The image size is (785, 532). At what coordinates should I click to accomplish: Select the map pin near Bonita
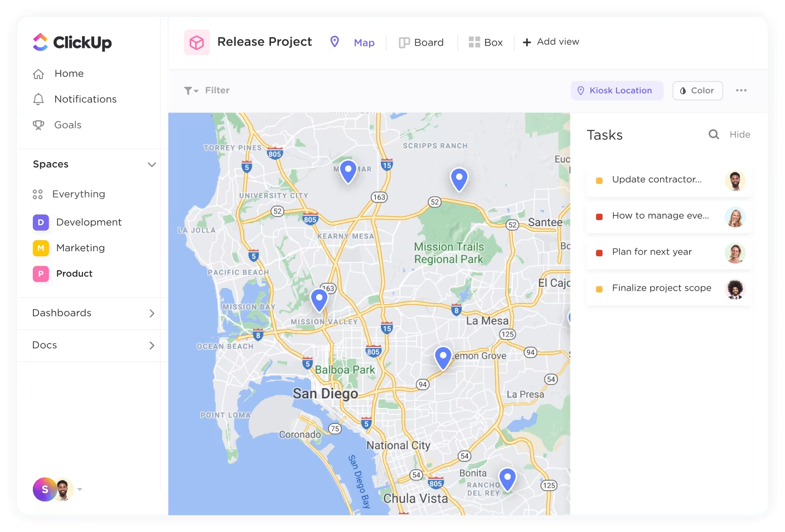click(507, 478)
